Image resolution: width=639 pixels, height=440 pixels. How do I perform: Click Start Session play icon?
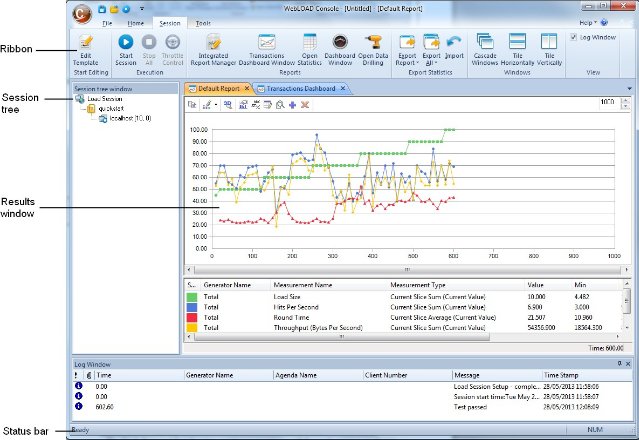126,42
